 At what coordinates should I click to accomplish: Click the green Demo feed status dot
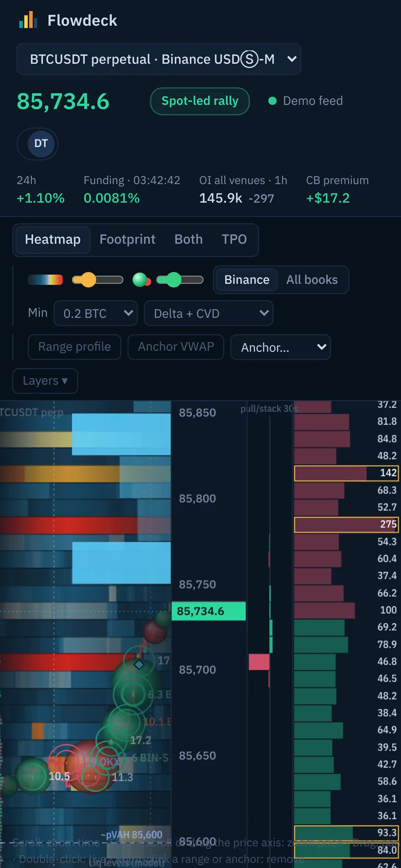pyautogui.click(x=272, y=101)
